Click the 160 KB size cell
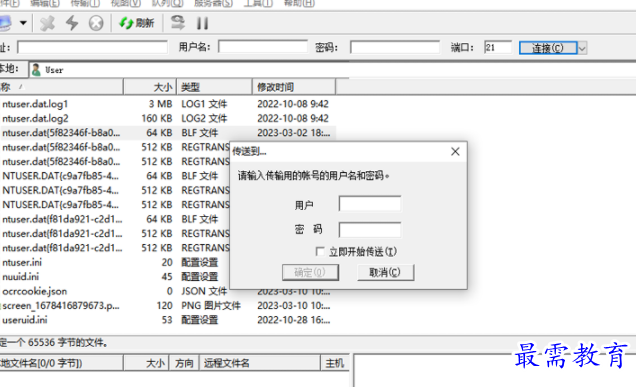Viewport: 636px width, 387px height. click(x=157, y=118)
